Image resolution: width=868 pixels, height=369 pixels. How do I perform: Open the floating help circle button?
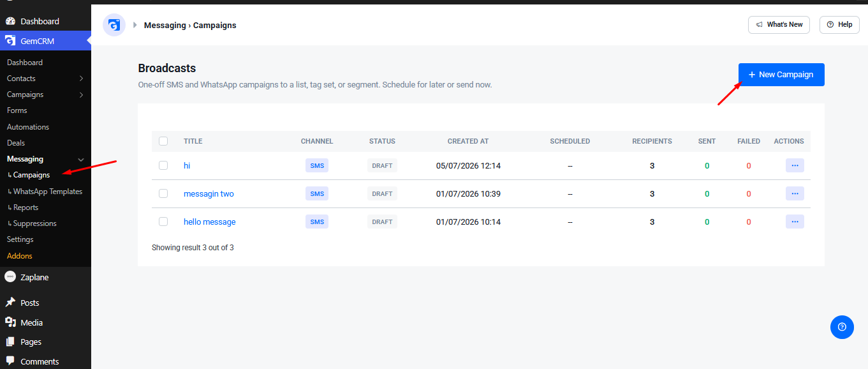point(842,327)
